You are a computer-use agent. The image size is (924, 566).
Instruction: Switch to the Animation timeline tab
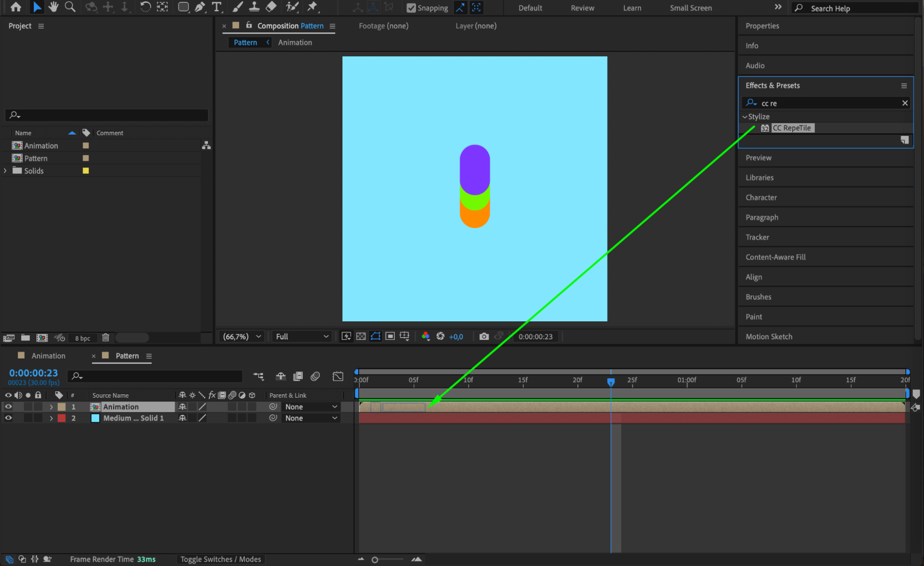tap(48, 356)
